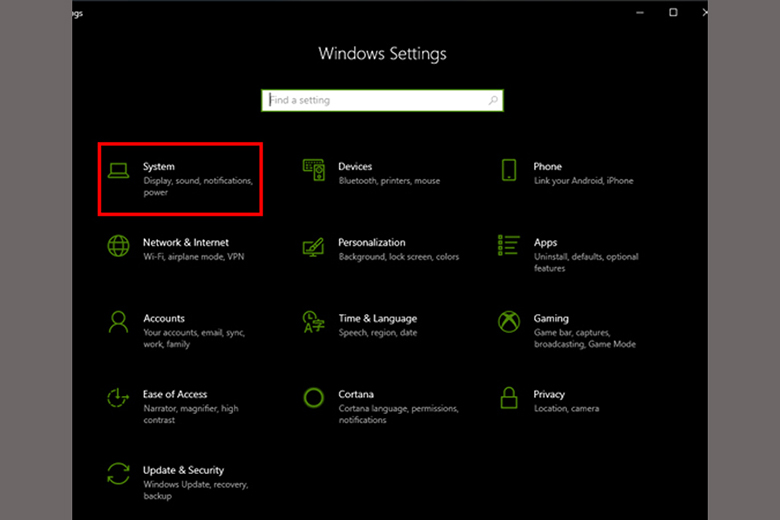Open the Gaming Xbox icon
Viewport: 780px width, 520px height.
coord(509,322)
